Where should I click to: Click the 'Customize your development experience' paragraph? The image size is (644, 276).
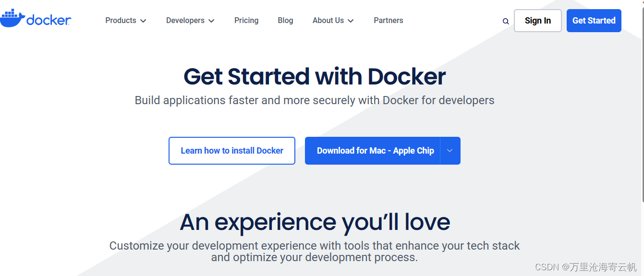315,252
